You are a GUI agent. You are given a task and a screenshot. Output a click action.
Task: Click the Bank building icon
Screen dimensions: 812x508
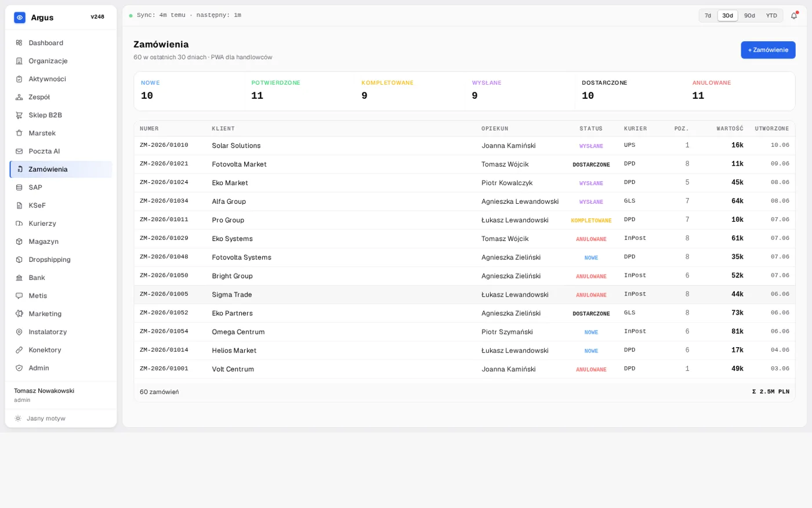(x=19, y=278)
